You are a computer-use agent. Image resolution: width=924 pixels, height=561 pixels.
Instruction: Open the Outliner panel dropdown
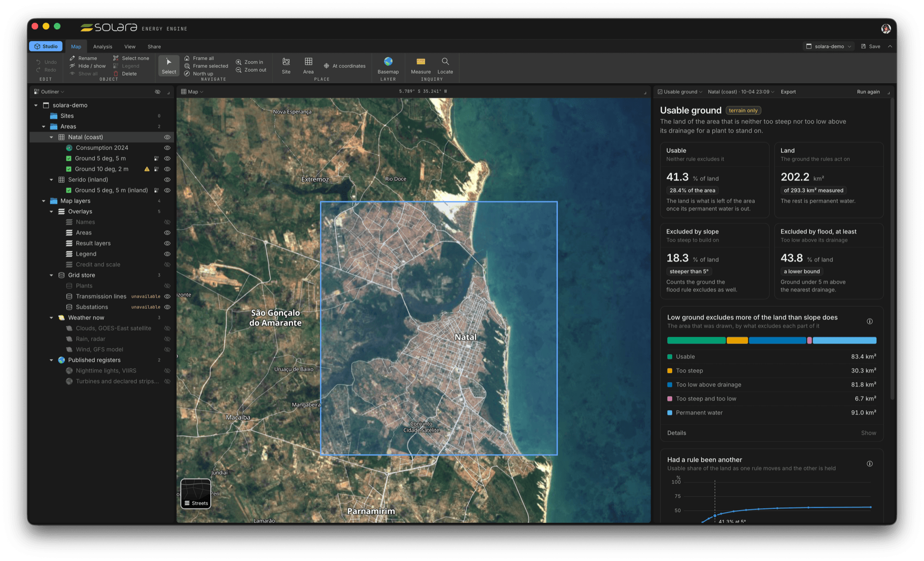tap(49, 92)
